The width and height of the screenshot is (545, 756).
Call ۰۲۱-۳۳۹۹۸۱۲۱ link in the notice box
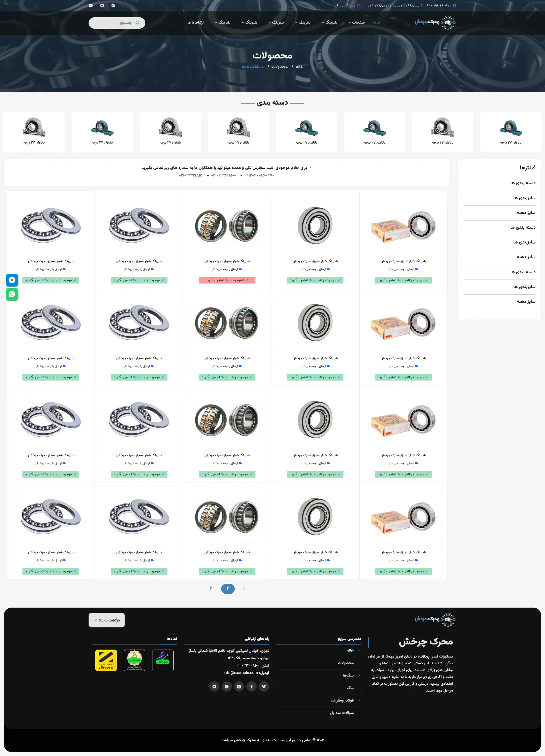[191, 175]
